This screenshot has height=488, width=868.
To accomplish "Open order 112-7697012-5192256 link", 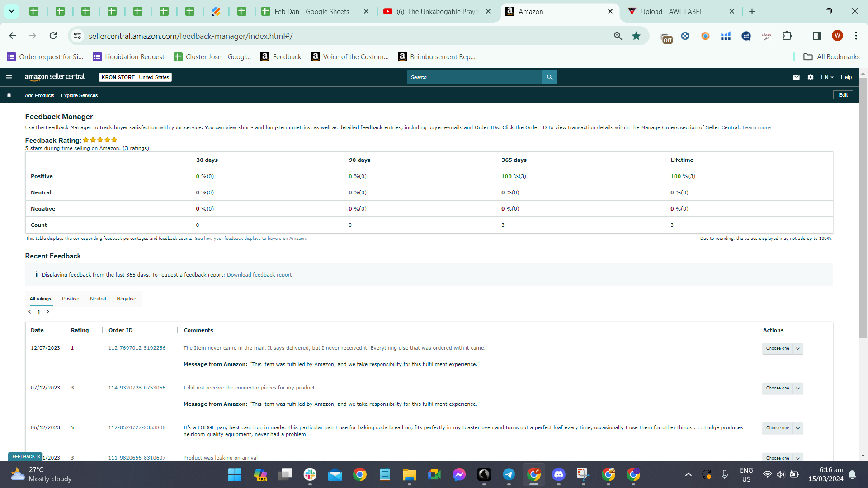I will (x=137, y=348).
